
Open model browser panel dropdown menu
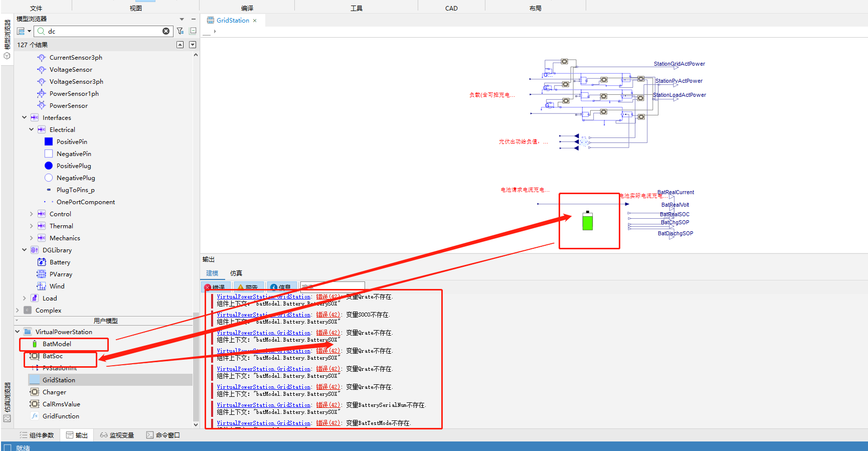point(182,19)
